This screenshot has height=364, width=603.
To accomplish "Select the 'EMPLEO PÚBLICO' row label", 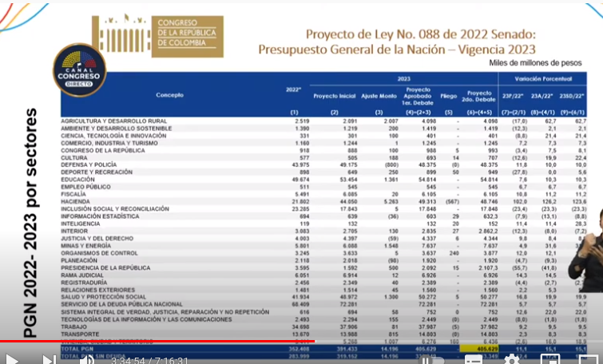I will 85,187.
